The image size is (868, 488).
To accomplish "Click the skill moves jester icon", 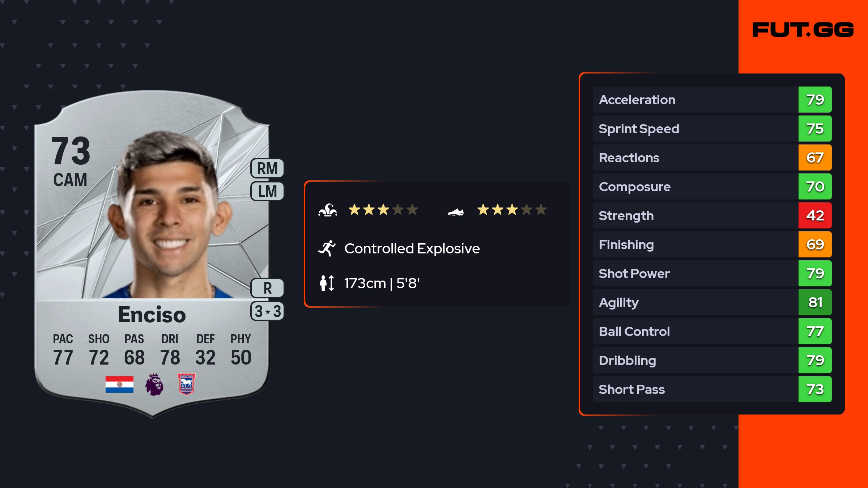I will click(x=328, y=210).
